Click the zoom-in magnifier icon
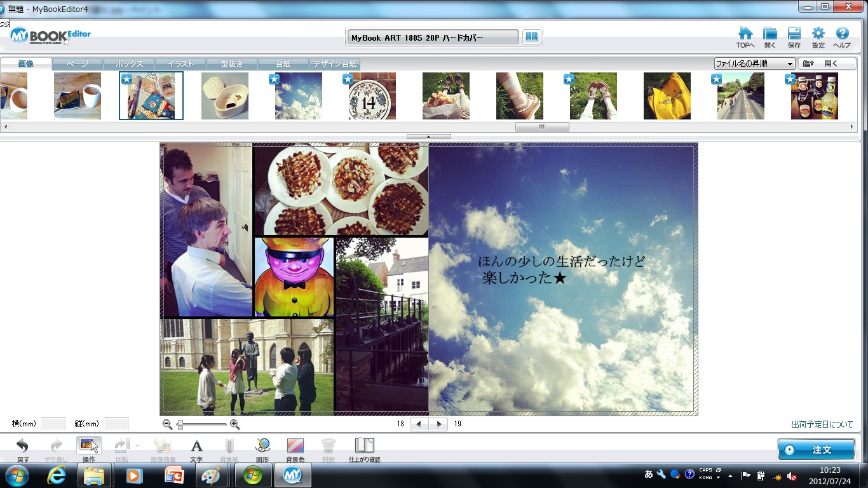This screenshot has height=488, width=868. 234,424
